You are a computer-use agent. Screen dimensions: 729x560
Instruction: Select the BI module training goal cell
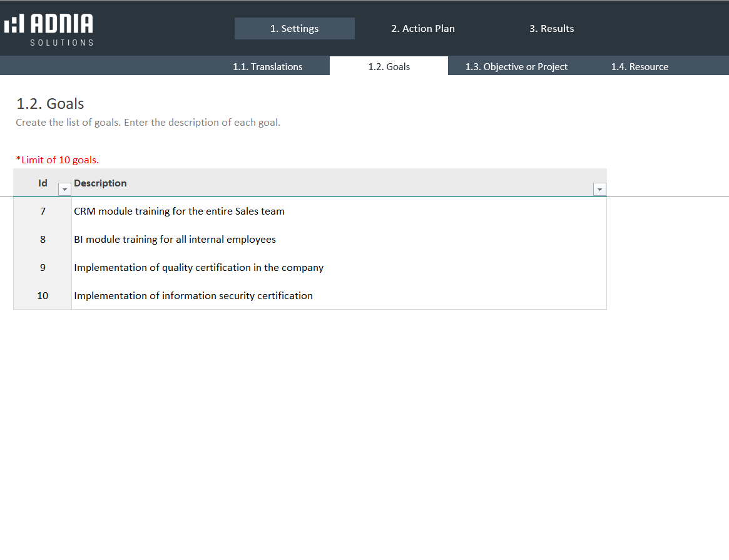tap(175, 240)
